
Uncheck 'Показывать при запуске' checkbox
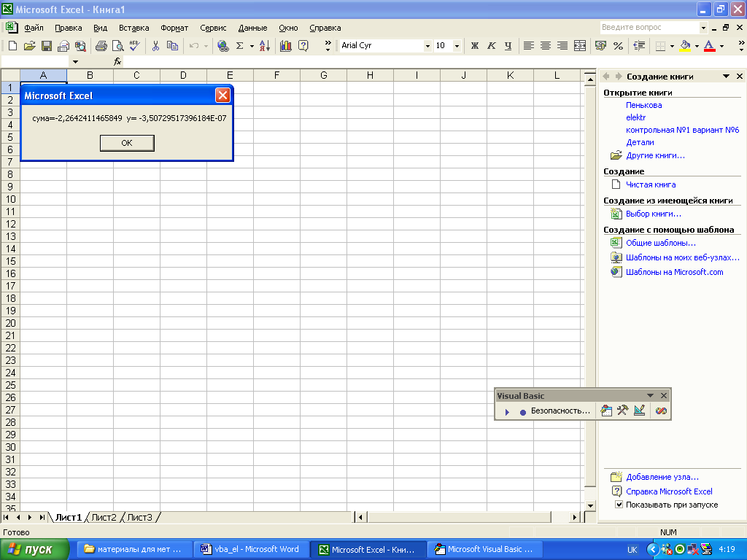pos(619,505)
